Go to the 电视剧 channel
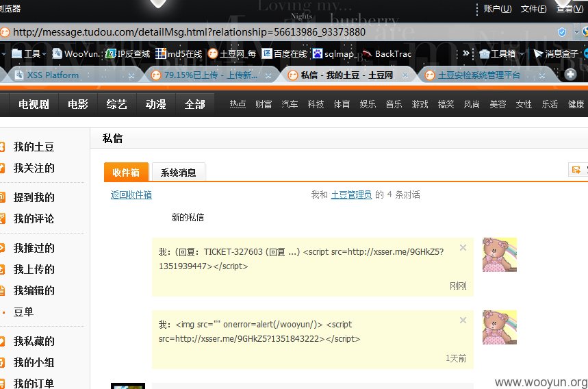 point(34,104)
